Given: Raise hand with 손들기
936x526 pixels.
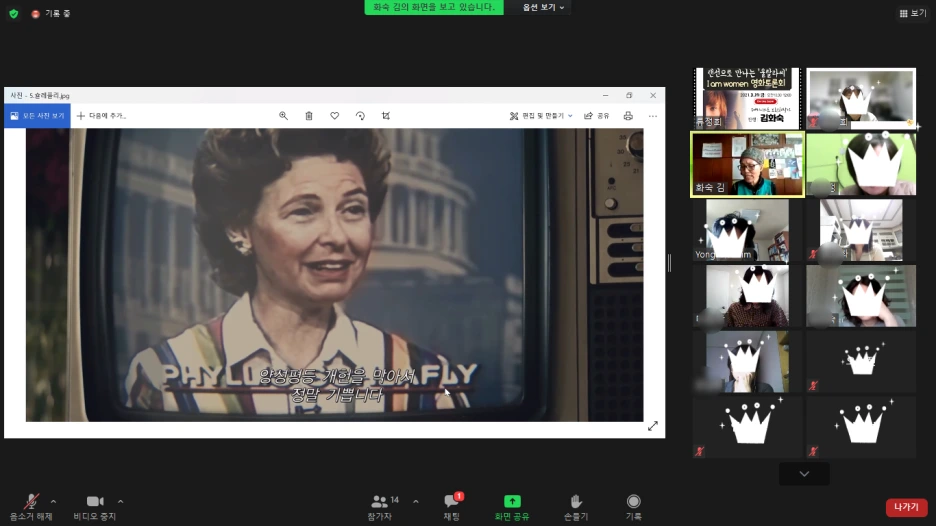Looking at the screenshot, I should (x=576, y=507).
